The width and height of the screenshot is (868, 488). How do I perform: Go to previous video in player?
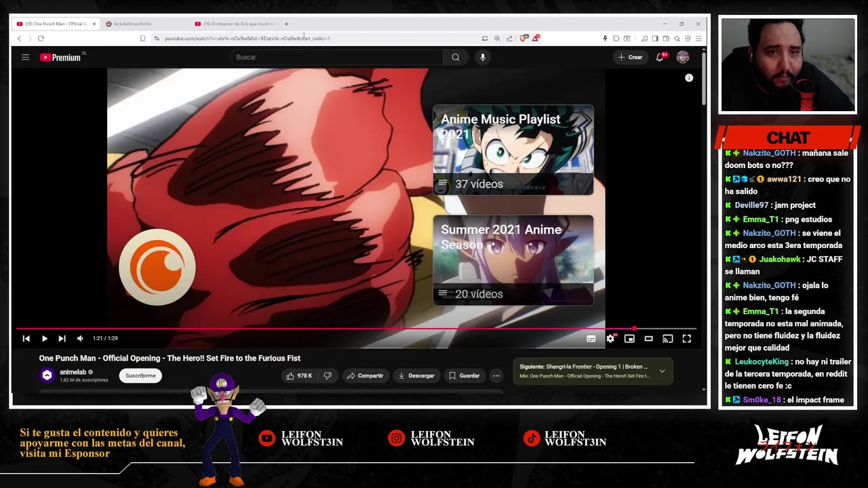[26, 338]
